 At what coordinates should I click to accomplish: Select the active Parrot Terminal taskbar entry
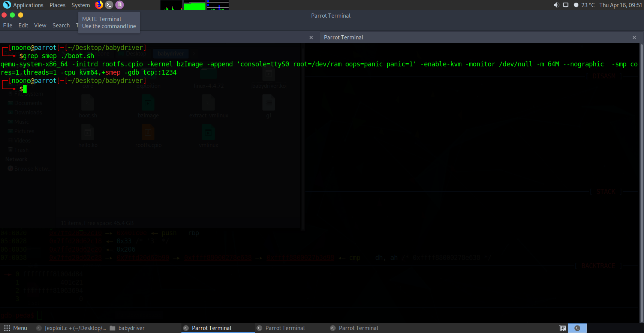pyautogui.click(x=218, y=328)
